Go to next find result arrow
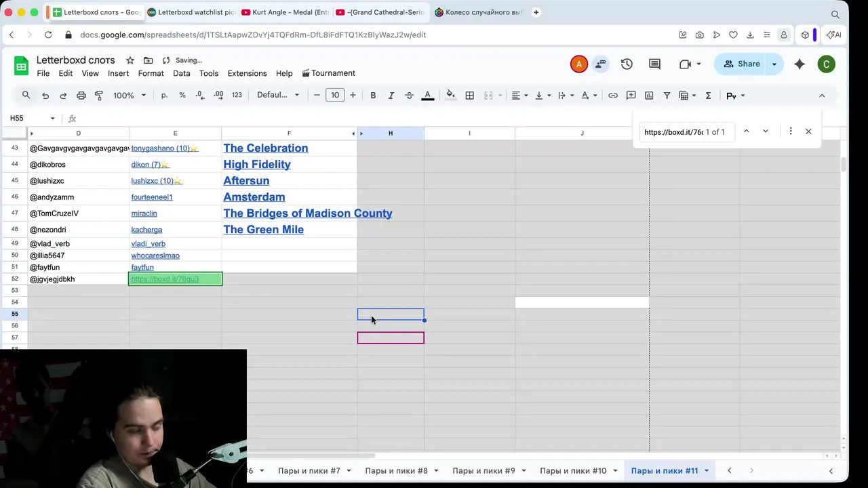Screen dimensions: 868x488 (766, 131)
